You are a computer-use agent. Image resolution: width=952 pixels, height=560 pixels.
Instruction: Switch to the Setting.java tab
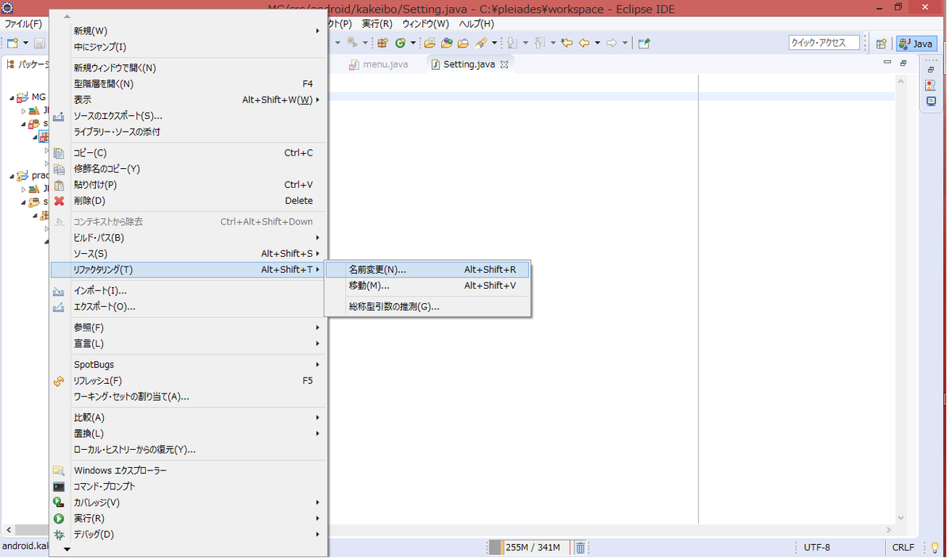469,64
